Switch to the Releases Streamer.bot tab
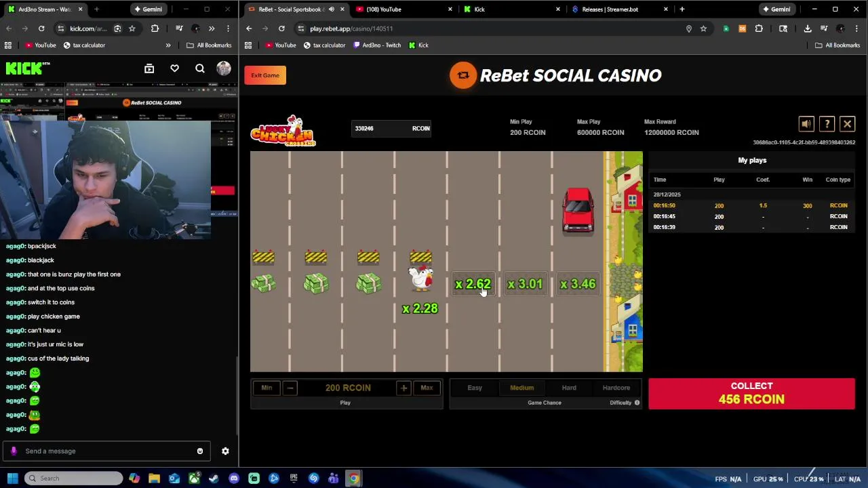The image size is (868, 488). coord(620,9)
